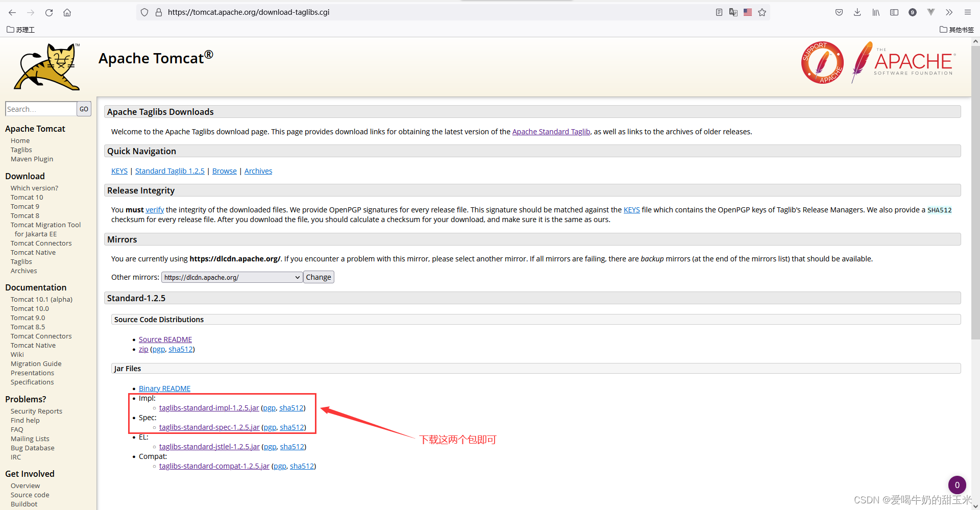Image resolution: width=980 pixels, height=510 pixels.
Task: Click the US flag extension icon
Action: click(748, 12)
